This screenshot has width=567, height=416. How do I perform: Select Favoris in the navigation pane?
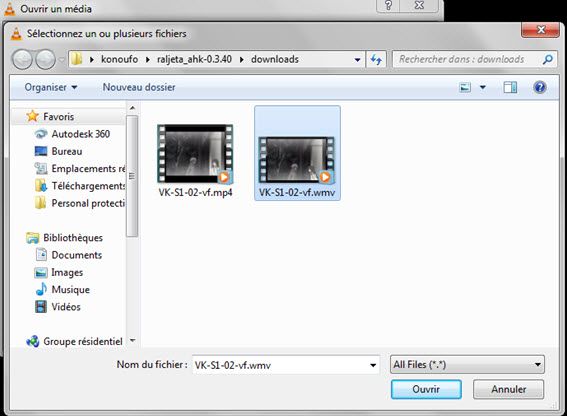tap(58, 116)
